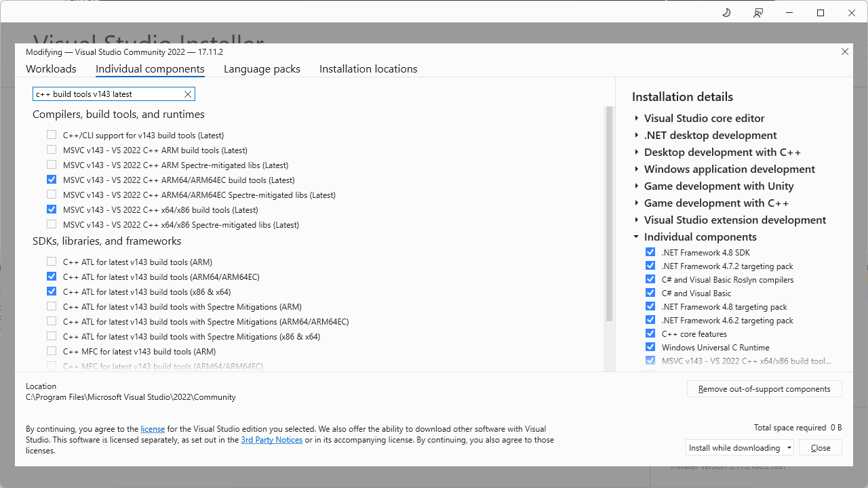The image size is (868, 488).
Task: Uncheck .NET Framework 4.8 SDK in details
Action: click(x=650, y=253)
